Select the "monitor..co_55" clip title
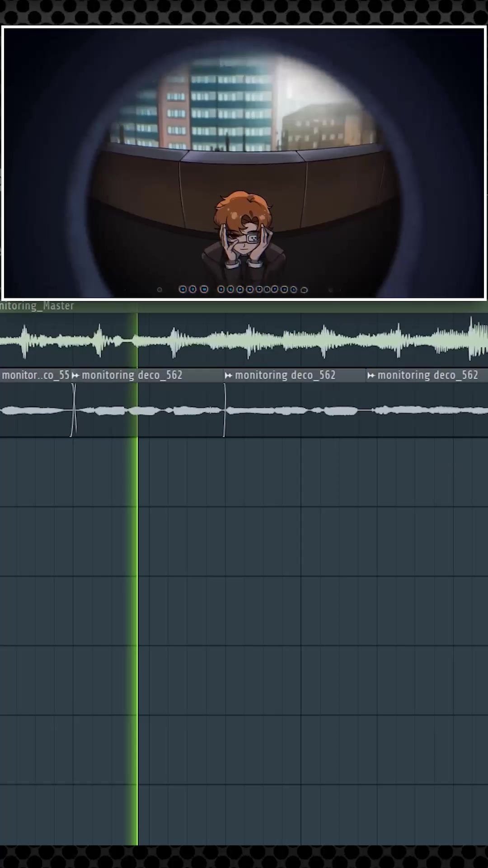The image size is (488, 868). pyautogui.click(x=36, y=375)
